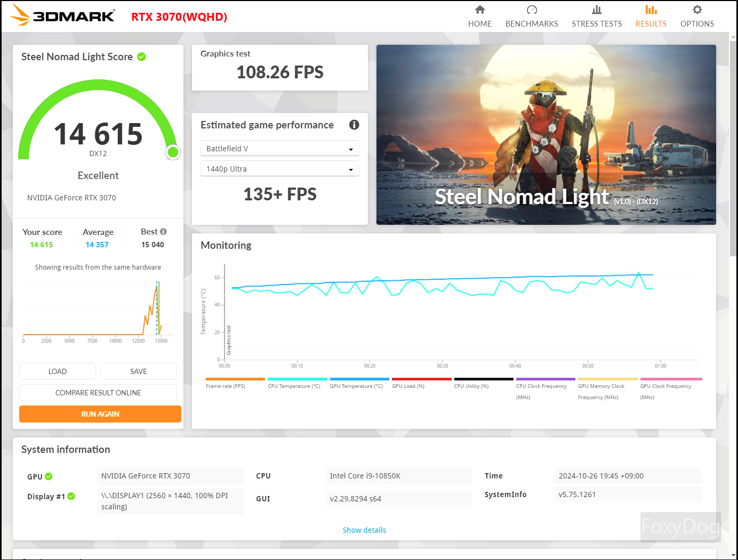Toggle CPU Clock Frequency legend series
The width and height of the screenshot is (738, 560).
pyautogui.click(x=546, y=389)
